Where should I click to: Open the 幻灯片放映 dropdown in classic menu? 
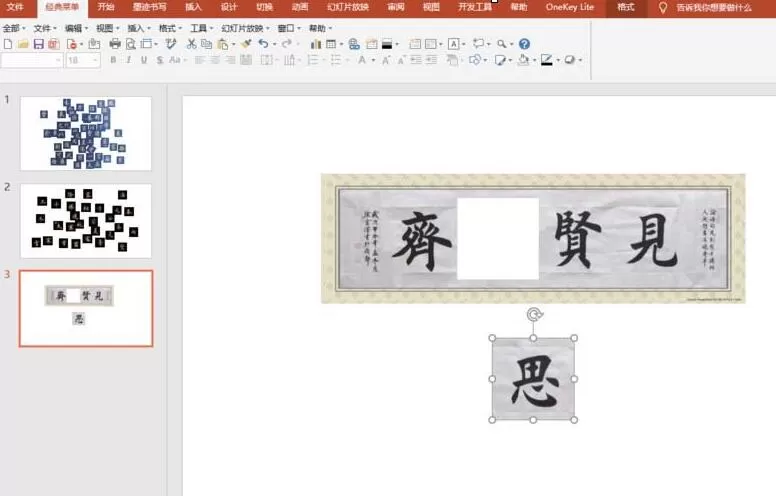point(245,28)
